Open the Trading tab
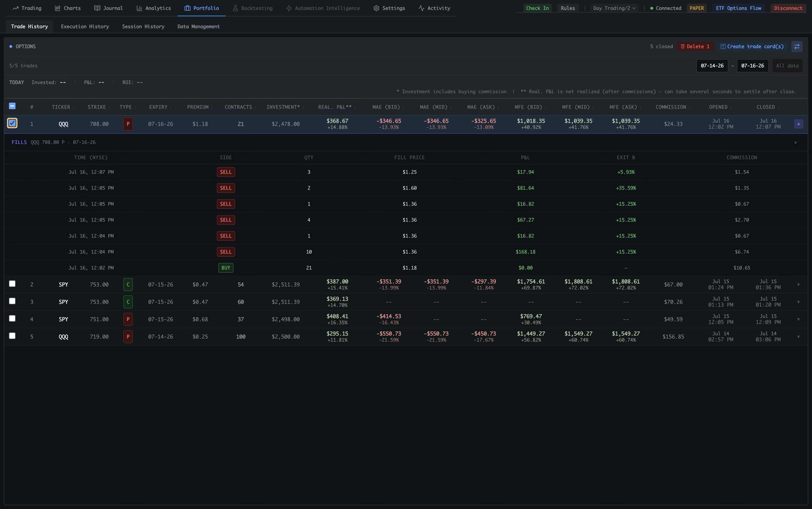Image resolution: width=812 pixels, height=509 pixels. (x=27, y=8)
